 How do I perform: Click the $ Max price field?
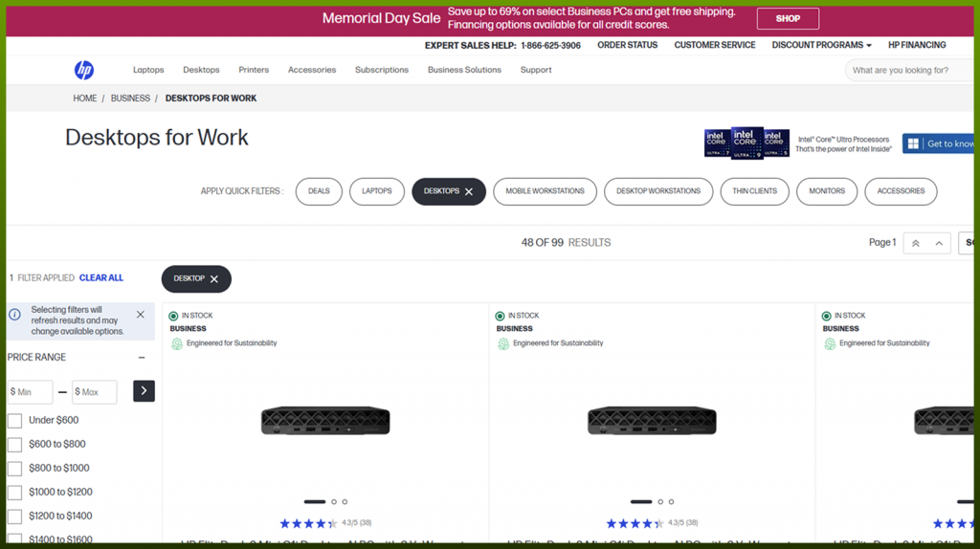coord(95,392)
